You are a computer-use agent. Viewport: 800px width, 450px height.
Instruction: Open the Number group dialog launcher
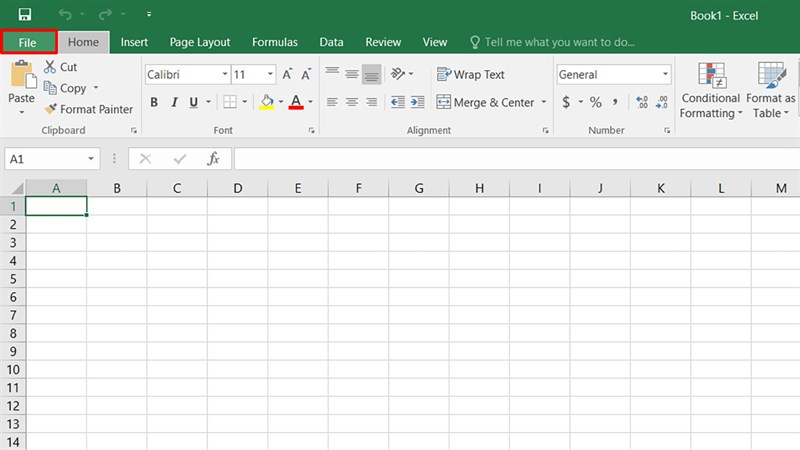point(667,131)
